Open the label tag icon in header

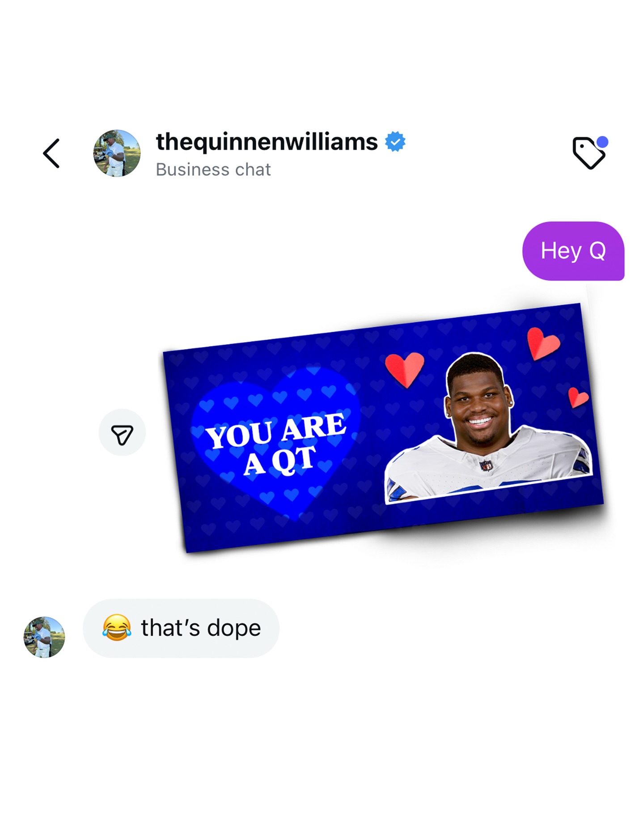coord(589,153)
